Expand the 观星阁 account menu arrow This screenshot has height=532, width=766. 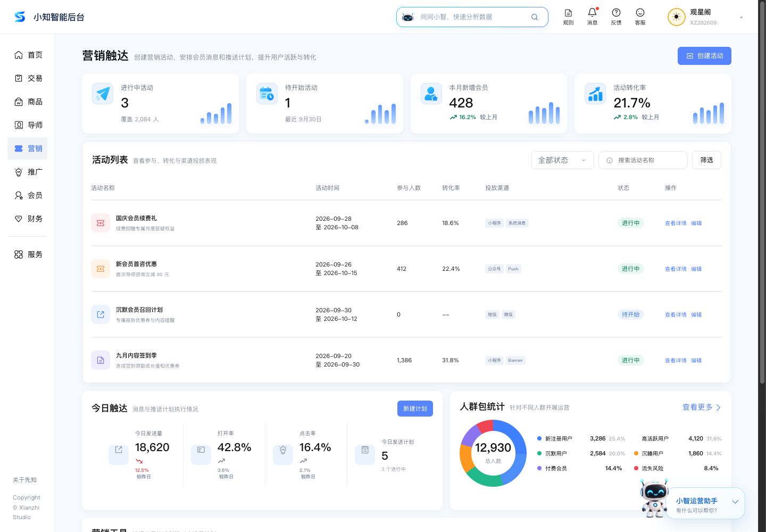[x=741, y=17]
